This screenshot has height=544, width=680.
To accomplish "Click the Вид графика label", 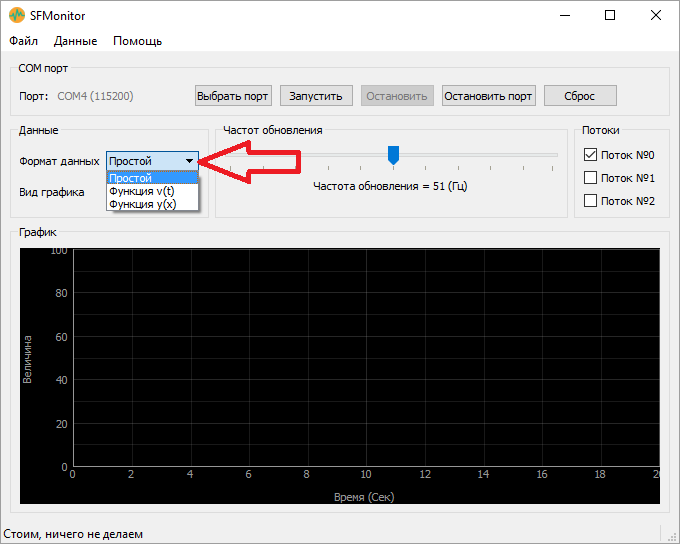I will pyautogui.click(x=52, y=192).
